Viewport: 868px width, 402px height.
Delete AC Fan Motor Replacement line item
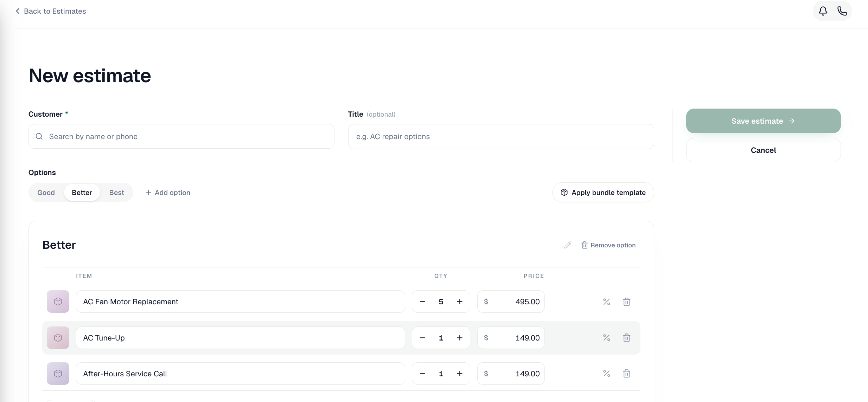tap(626, 301)
